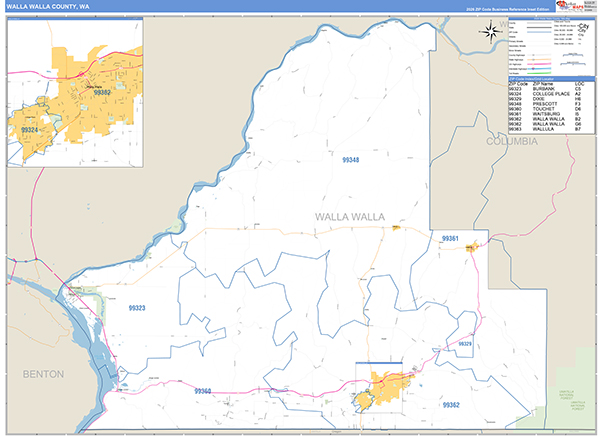Click the inset outline box around Walla Walla city

379,388
